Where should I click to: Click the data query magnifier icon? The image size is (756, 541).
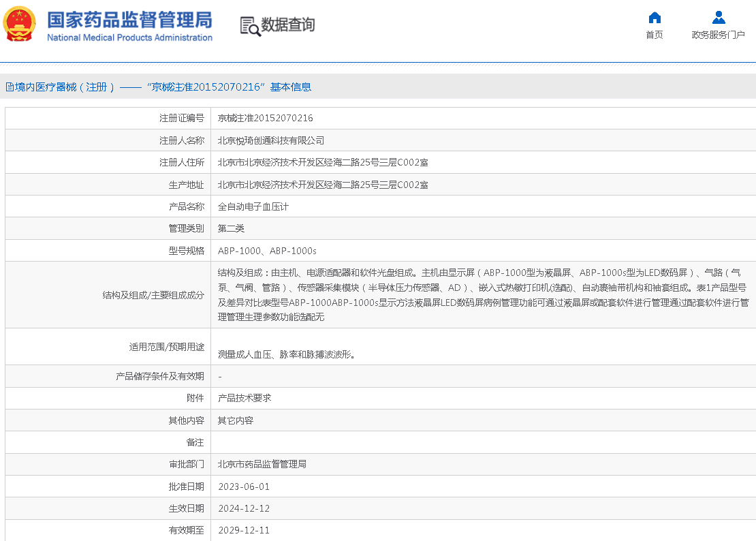click(x=250, y=26)
